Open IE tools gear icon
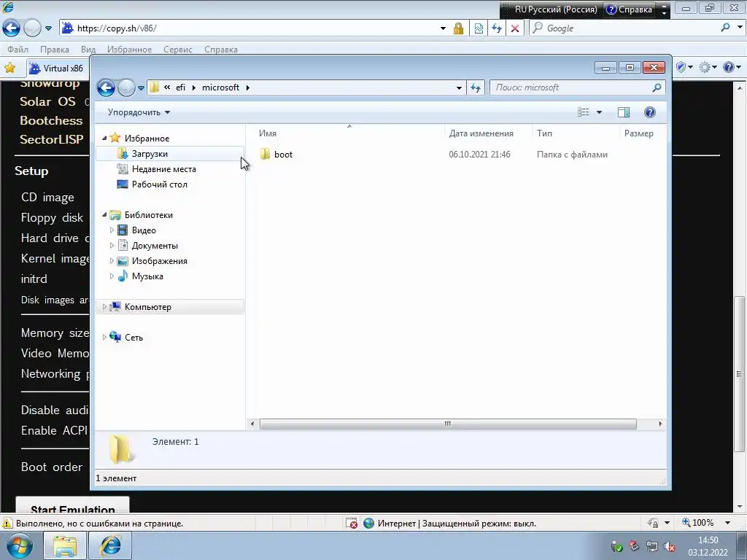Image resolution: width=747 pixels, height=560 pixels. pyautogui.click(x=705, y=68)
